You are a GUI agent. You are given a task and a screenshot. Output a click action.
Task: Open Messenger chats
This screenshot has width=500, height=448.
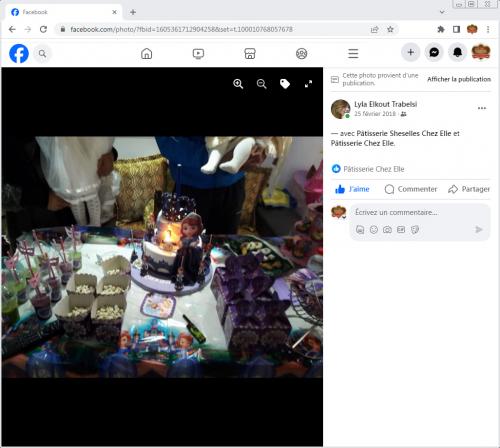coord(434,52)
